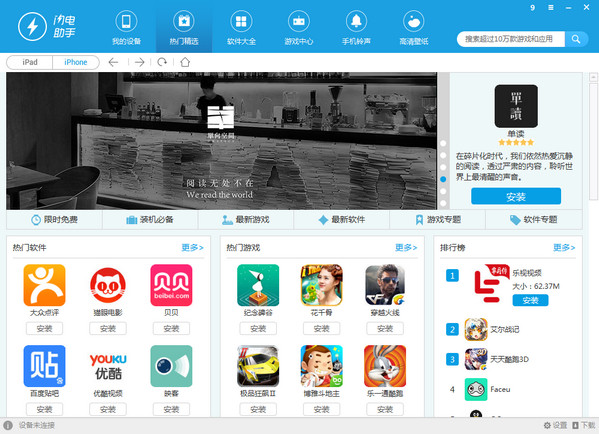
Task: Open 游戏中心 game center
Action: pos(299,28)
